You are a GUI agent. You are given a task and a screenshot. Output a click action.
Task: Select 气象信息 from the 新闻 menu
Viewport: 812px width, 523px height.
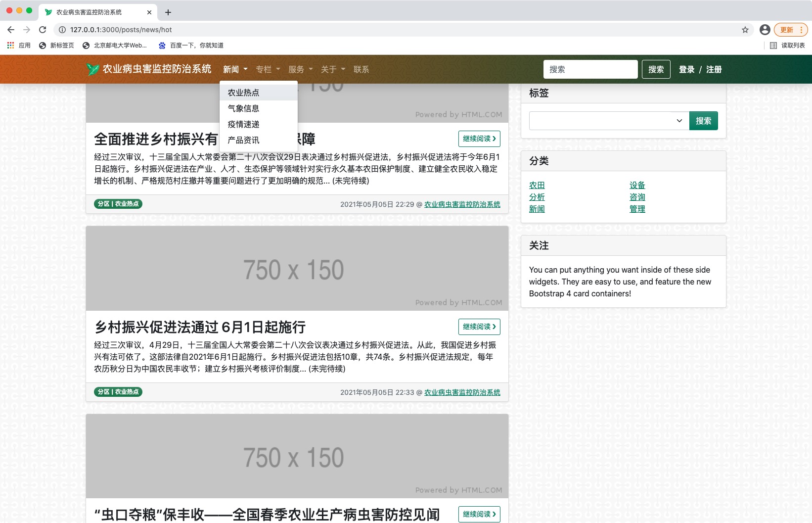(x=243, y=108)
